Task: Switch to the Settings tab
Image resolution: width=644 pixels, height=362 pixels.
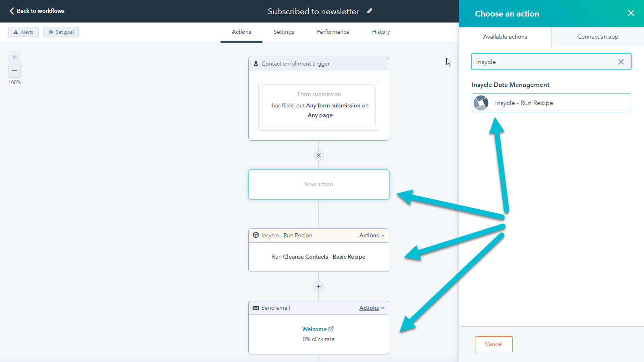Action: point(283,32)
